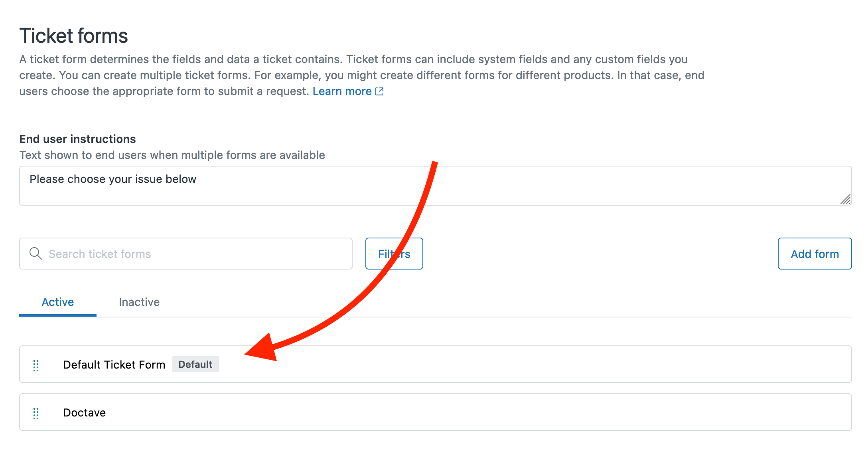Click the drag handle next to Doctave

36,412
